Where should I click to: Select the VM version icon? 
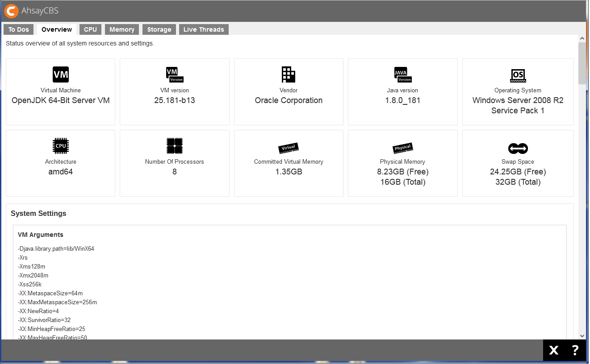pos(175,74)
